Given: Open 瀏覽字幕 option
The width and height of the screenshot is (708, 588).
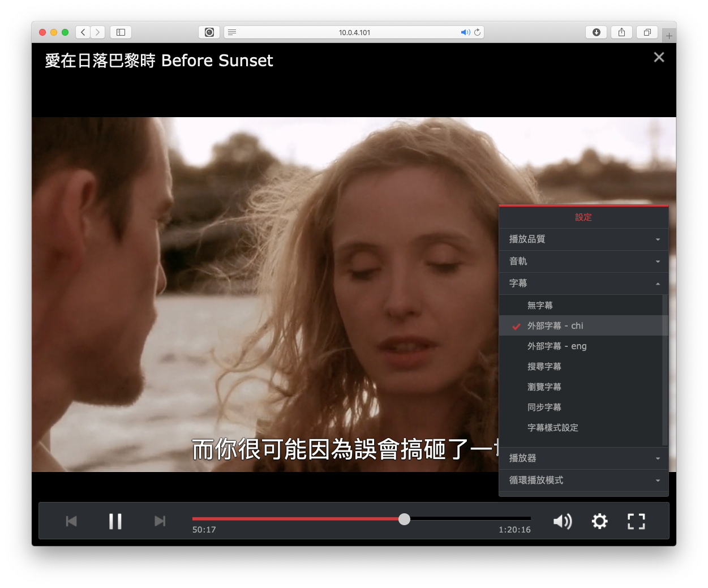Looking at the screenshot, I should (x=581, y=387).
